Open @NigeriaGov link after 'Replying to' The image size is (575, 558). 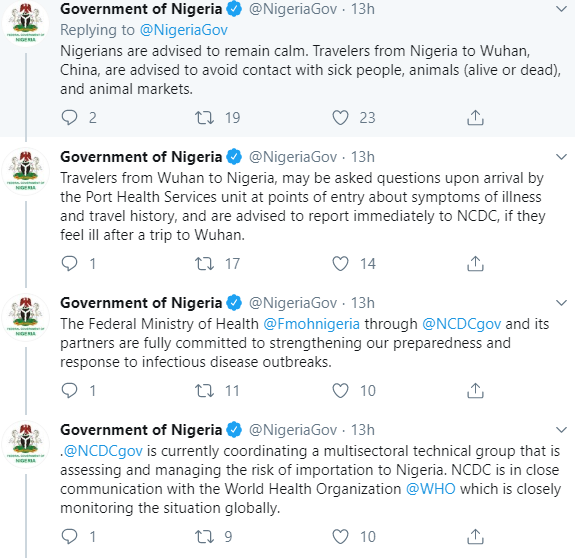click(x=184, y=30)
